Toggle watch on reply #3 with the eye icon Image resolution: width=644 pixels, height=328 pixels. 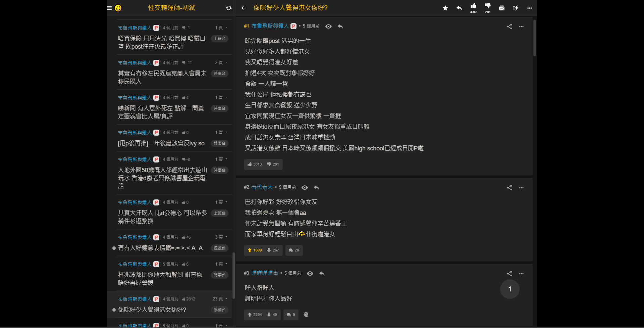[x=310, y=273]
